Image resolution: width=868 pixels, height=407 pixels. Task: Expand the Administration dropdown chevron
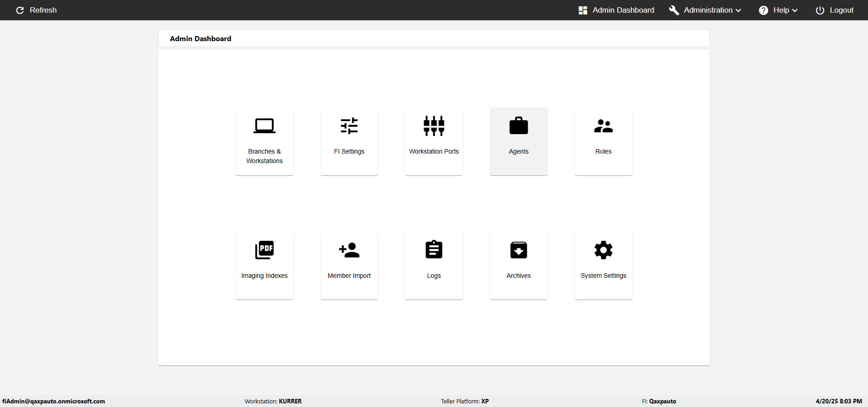coord(738,10)
